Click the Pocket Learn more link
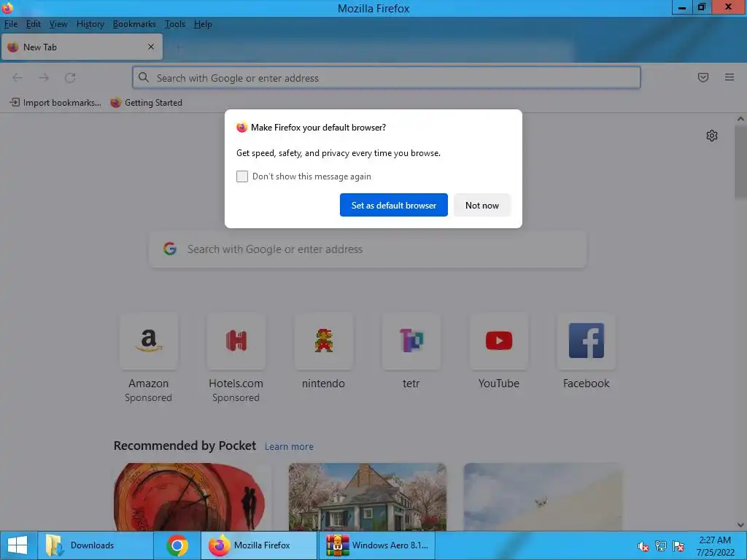747x560 pixels. click(289, 447)
